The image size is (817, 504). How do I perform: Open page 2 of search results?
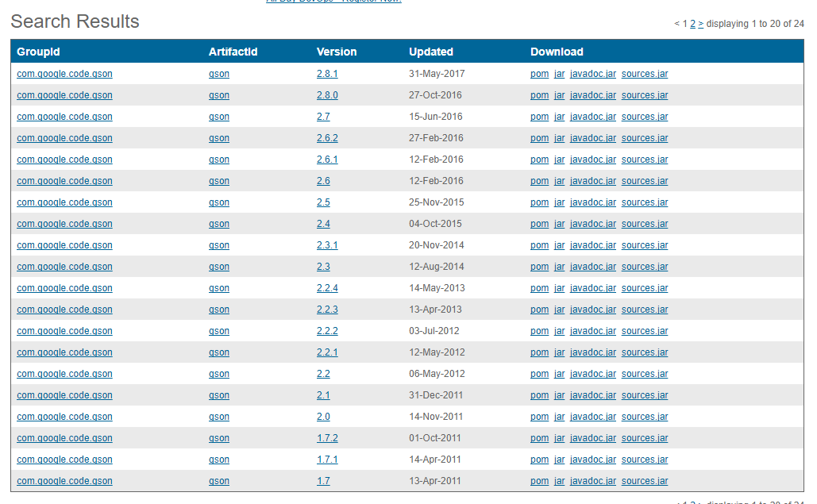(692, 24)
